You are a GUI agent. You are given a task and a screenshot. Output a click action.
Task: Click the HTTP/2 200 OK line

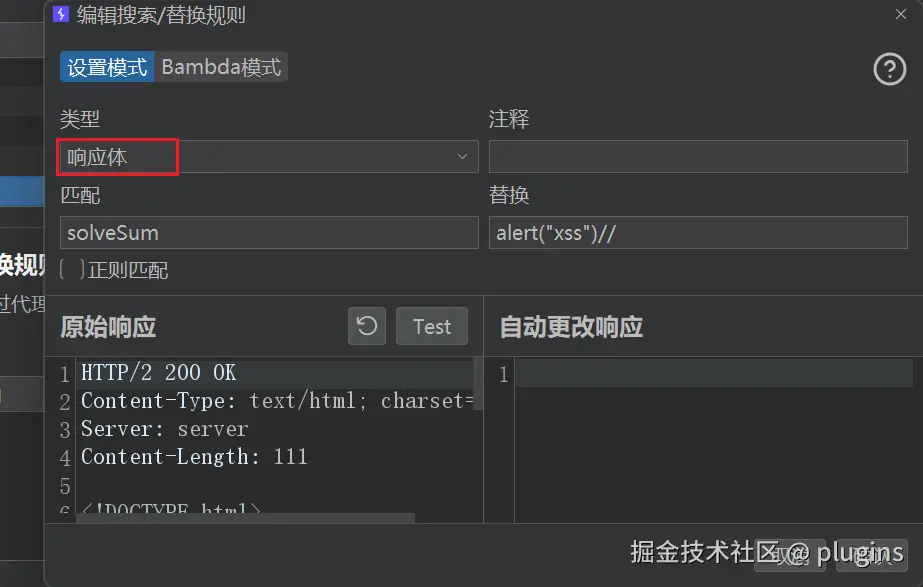(158, 373)
